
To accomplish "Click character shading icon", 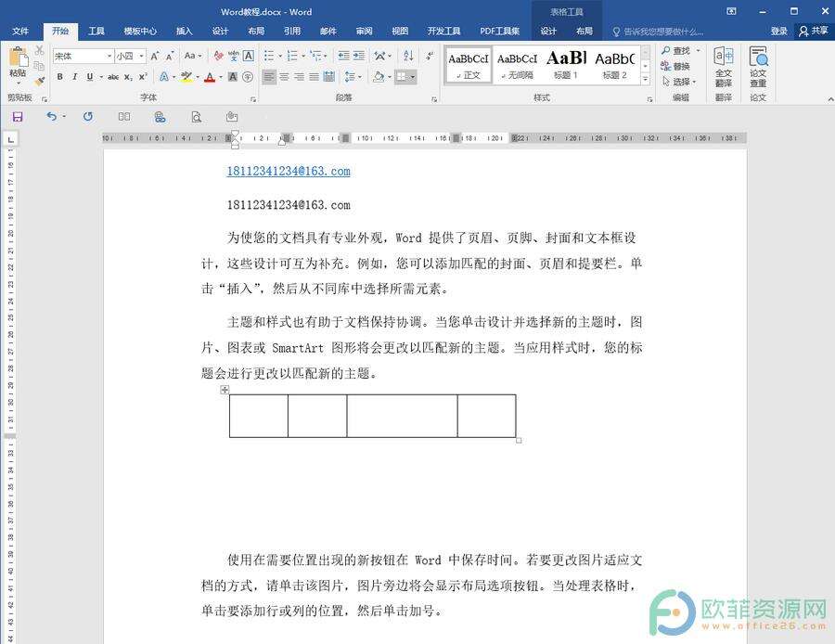I will (x=233, y=77).
